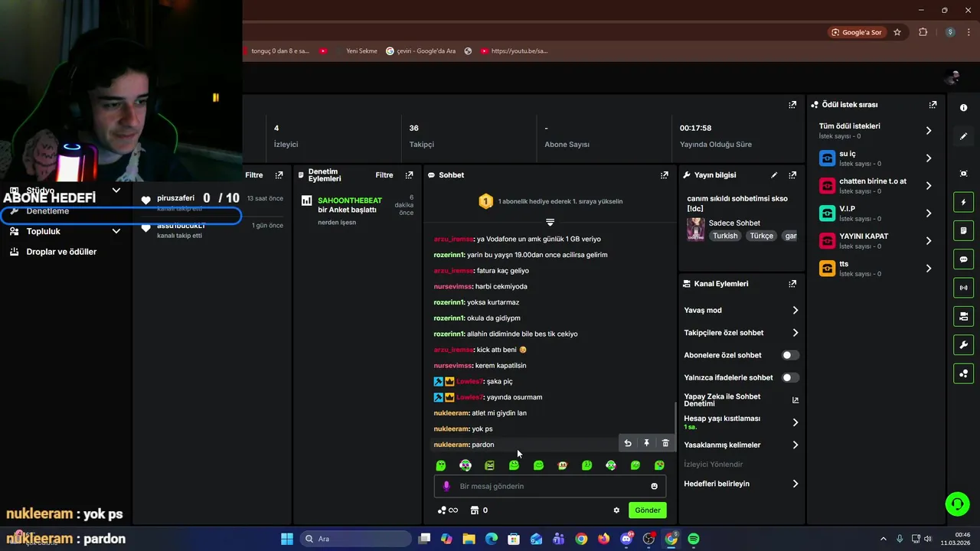Select the Turkish tag

tap(725, 236)
